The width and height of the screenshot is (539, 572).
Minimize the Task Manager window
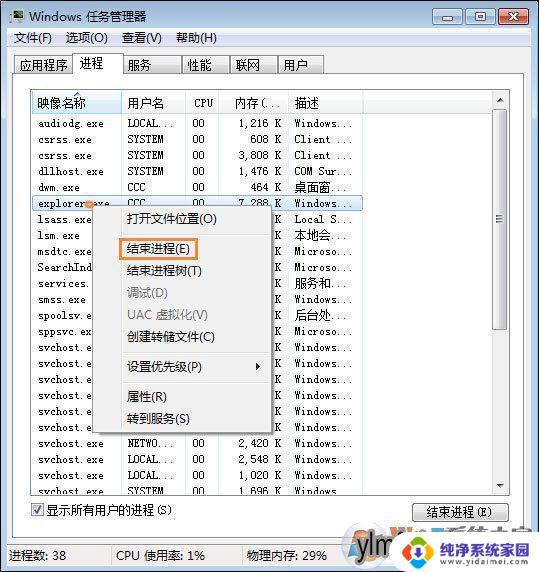pos(447,17)
